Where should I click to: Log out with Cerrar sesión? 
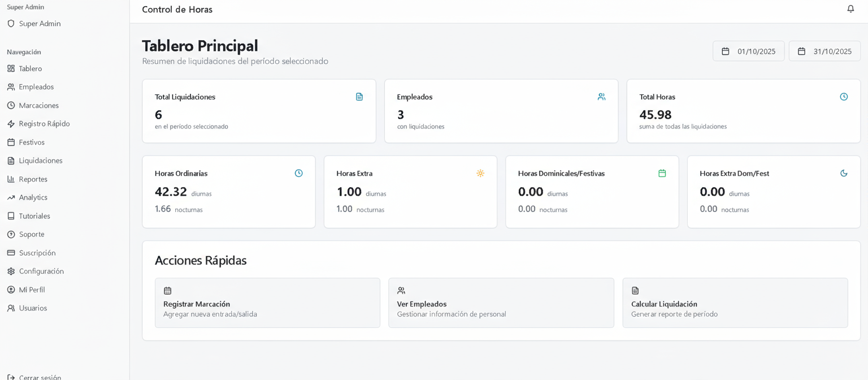pos(40,377)
